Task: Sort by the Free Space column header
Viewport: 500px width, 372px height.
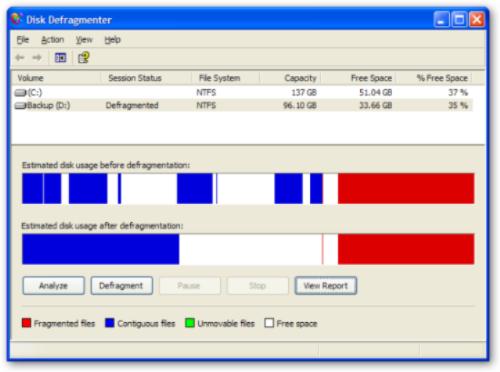Action: coord(358,78)
